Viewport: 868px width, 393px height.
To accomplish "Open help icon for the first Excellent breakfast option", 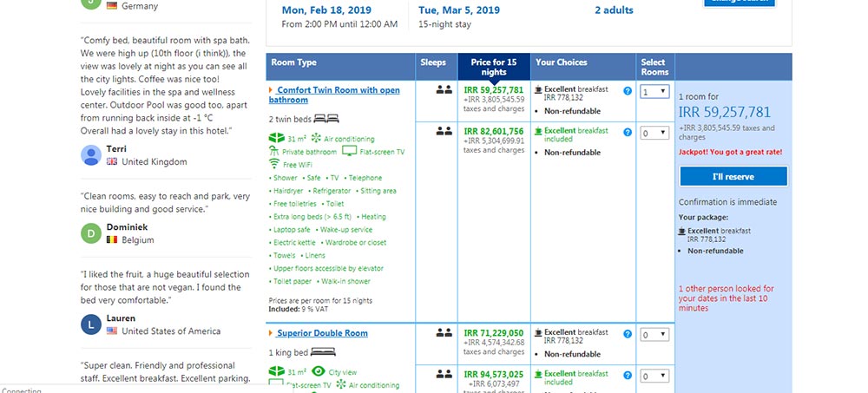I will [x=628, y=90].
